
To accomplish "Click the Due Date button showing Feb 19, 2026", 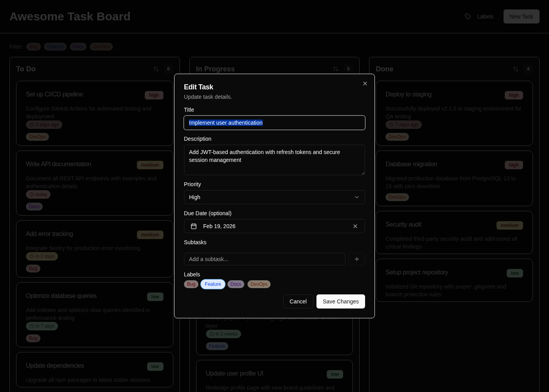I will (274, 226).
